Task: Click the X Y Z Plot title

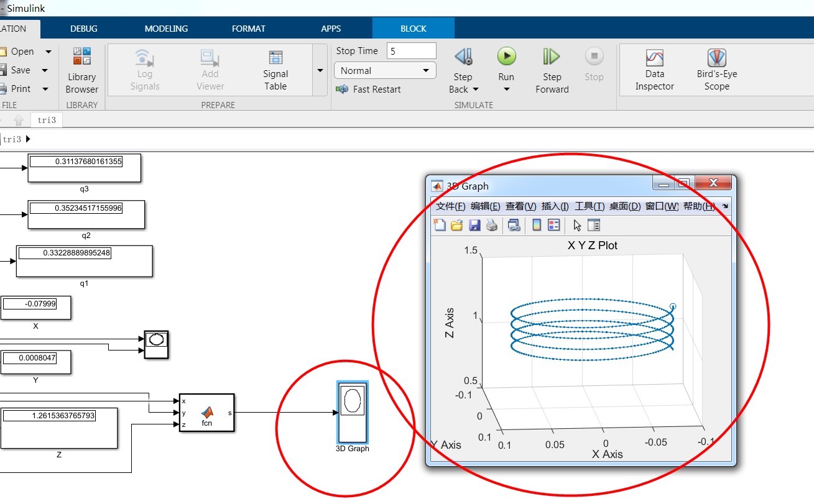Action: (593, 245)
